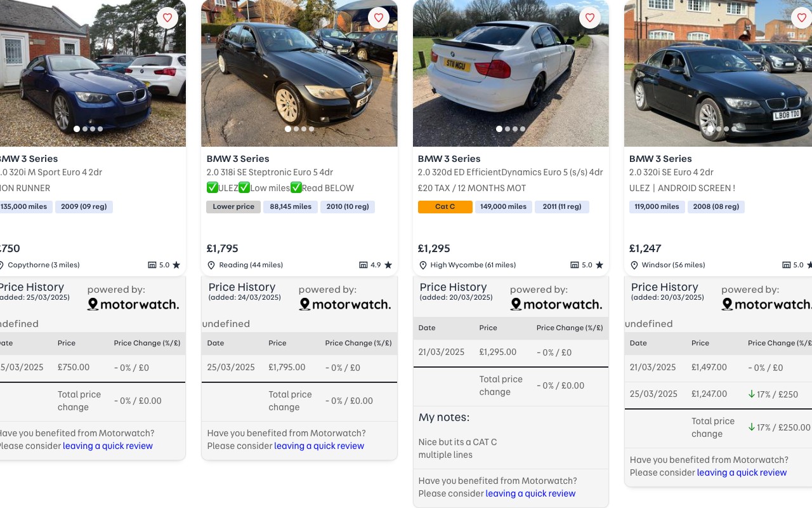Open the white BMW 320d photo
This screenshot has height=508, width=812.
[511, 73]
